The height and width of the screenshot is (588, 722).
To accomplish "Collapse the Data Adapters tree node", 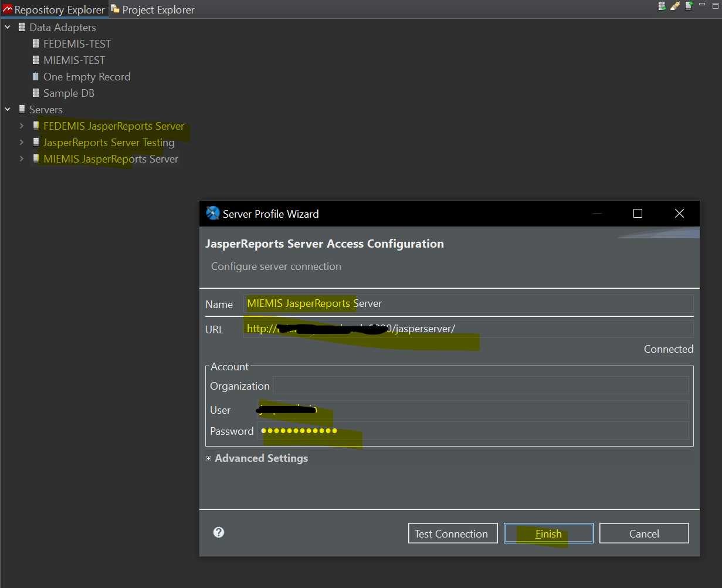I will 8,28.
